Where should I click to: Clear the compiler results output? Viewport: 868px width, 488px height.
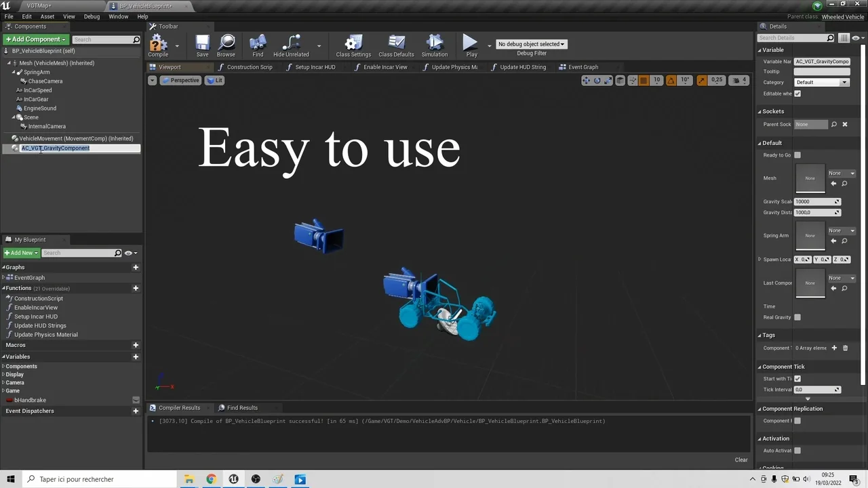[x=741, y=460]
